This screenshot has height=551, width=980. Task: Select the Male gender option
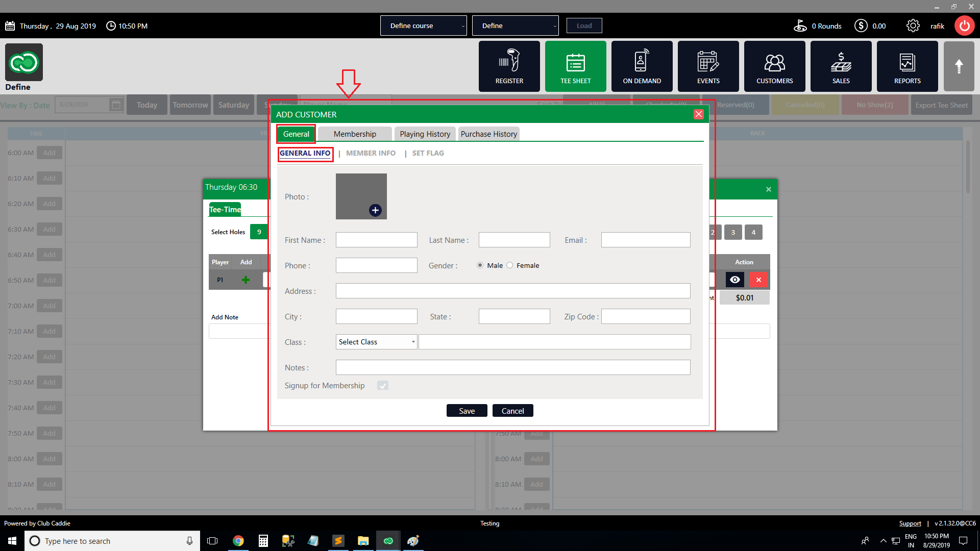click(480, 265)
